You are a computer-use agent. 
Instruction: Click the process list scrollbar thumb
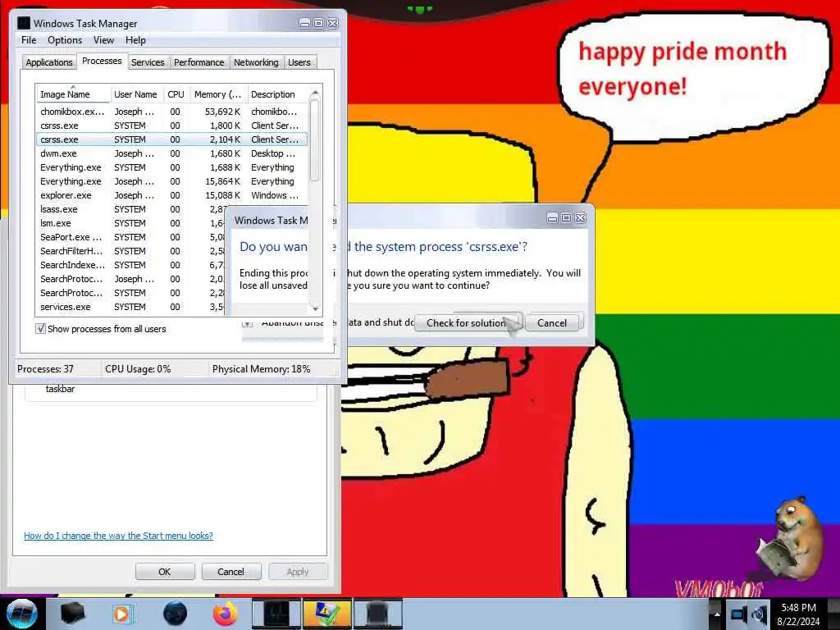[x=315, y=140]
